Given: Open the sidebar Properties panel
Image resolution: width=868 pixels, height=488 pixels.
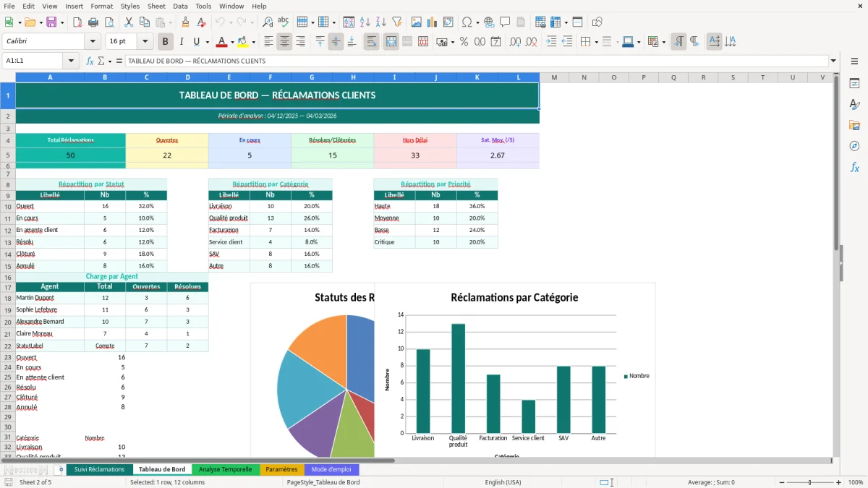Looking at the screenshot, I should click(x=854, y=83).
